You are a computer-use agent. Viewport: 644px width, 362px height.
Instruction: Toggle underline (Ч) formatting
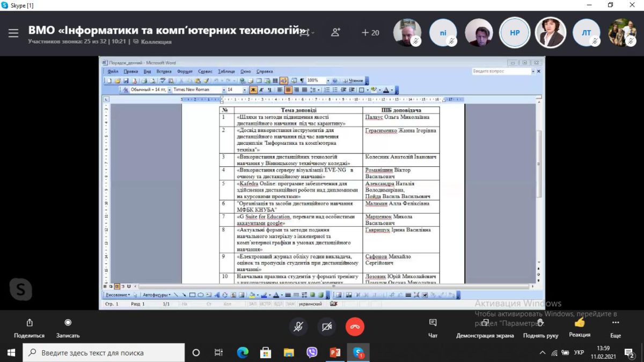[x=269, y=90]
